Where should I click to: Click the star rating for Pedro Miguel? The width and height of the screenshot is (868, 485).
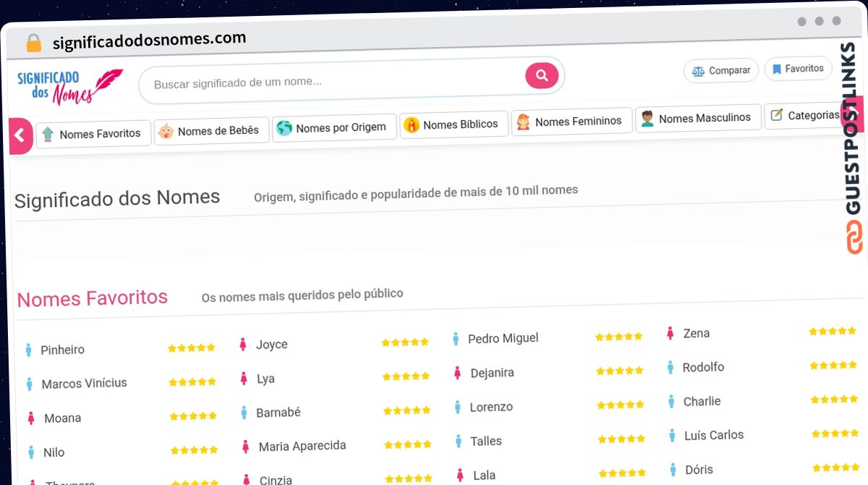click(x=618, y=337)
